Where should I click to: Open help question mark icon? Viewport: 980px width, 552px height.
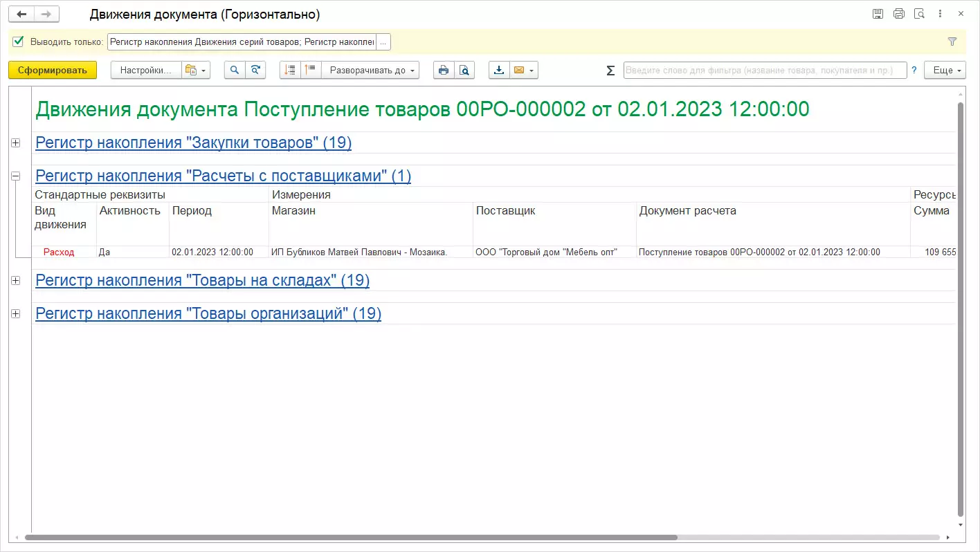(x=914, y=70)
